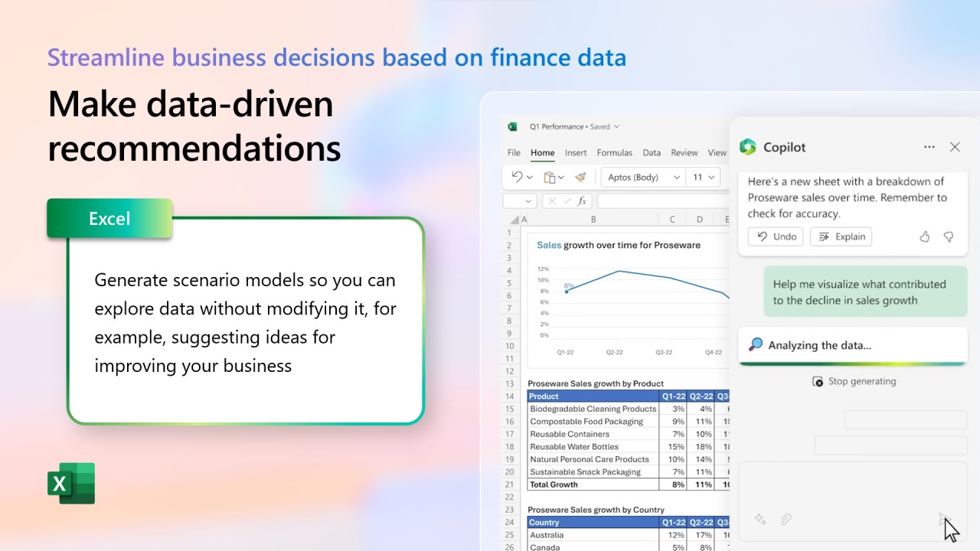This screenshot has height=551, width=980.
Task: Click the large Excel logo bottom left
Action: coord(71,483)
